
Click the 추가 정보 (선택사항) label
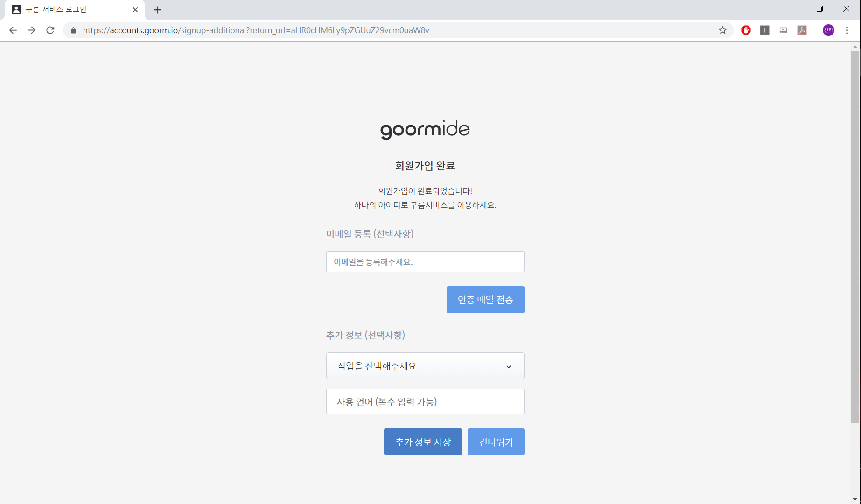tap(365, 335)
